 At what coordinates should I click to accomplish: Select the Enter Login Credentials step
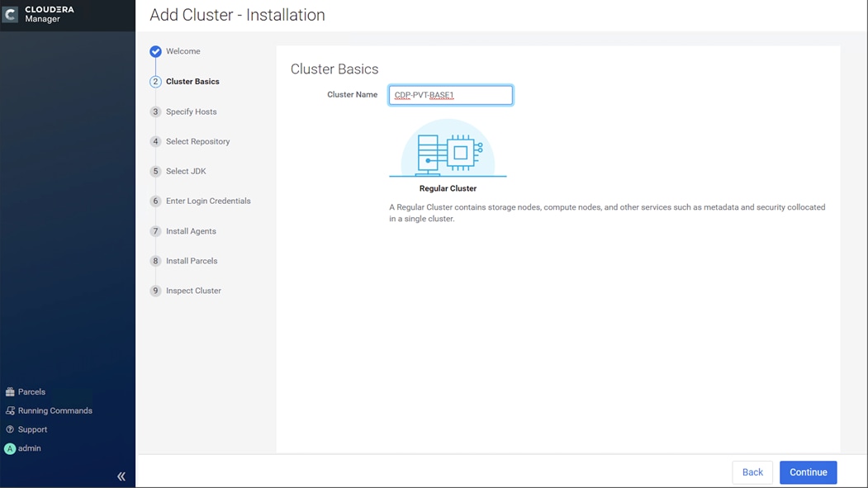[208, 201]
